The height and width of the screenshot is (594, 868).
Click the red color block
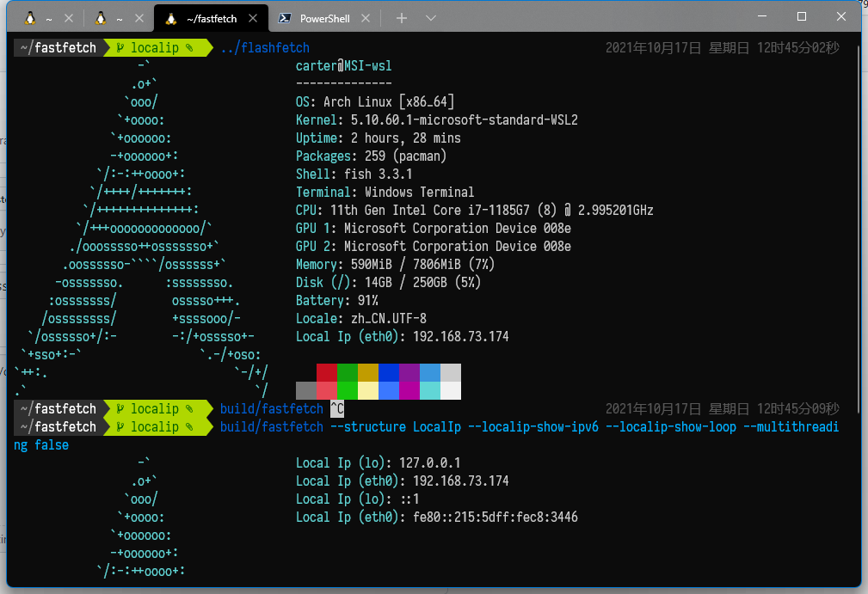coord(327,372)
